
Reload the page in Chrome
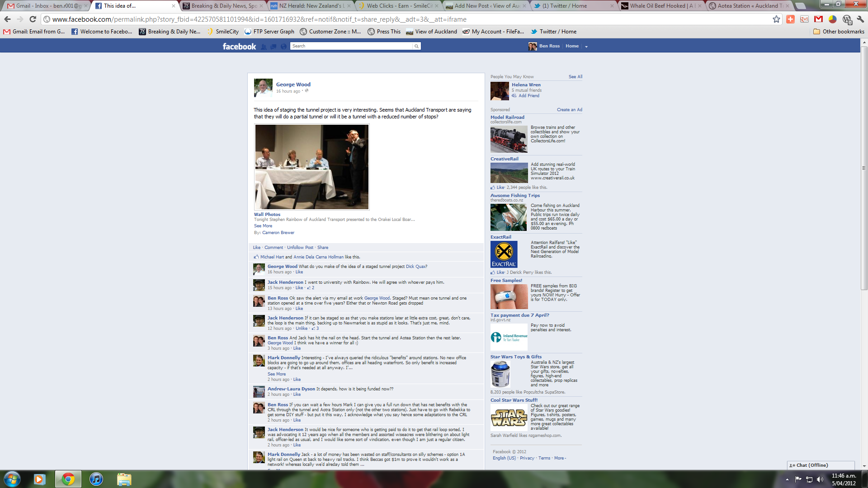[33, 19]
